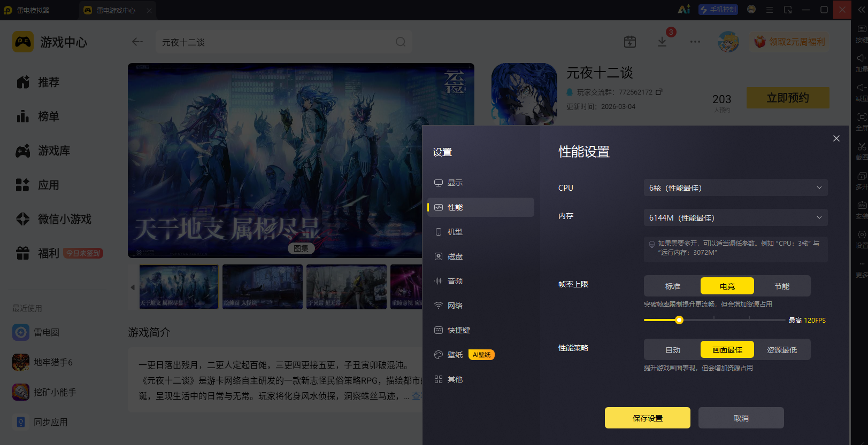Select the 天干地支 属相尽显 gallery thumbnail
The image size is (868, 445).
179,287
